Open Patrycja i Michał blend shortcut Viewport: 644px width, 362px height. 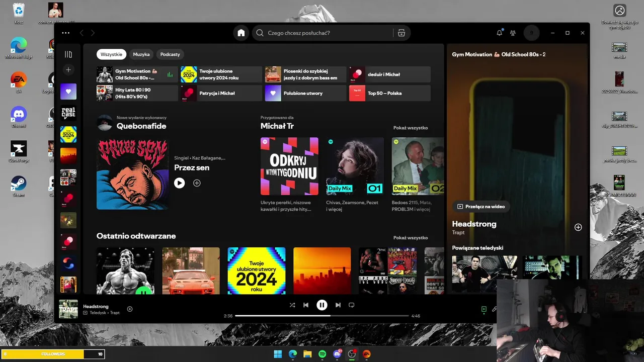[x=221, y=93]
